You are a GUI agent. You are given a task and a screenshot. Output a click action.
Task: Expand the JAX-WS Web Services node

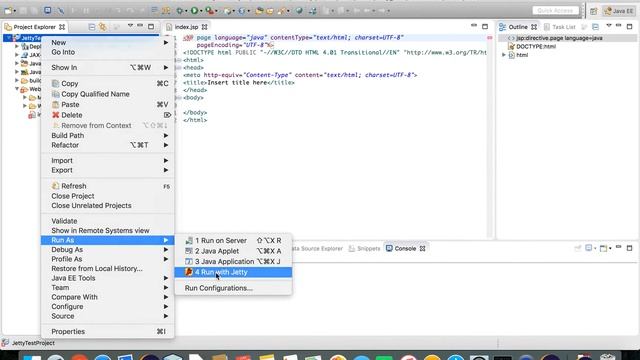point(17,55)
